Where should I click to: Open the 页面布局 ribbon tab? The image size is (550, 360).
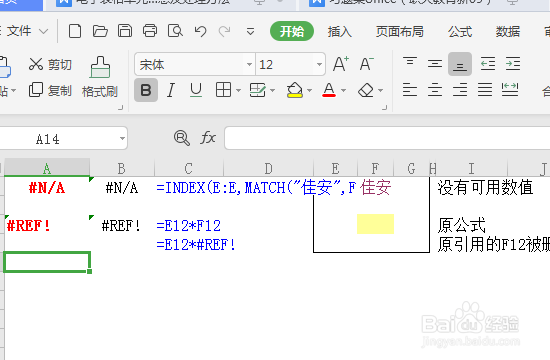(x=400, y=32)
